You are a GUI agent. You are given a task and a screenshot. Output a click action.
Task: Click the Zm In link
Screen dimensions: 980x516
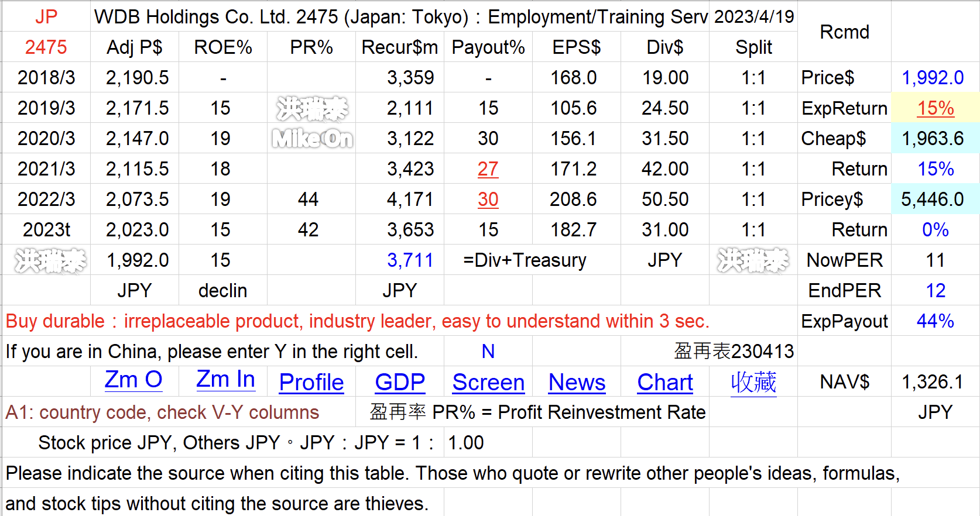click(225, 380)
